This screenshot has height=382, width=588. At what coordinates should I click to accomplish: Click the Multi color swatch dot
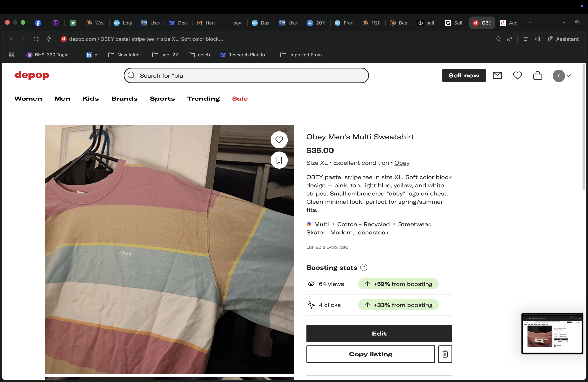pyautogui.click(x=309, y=224)
